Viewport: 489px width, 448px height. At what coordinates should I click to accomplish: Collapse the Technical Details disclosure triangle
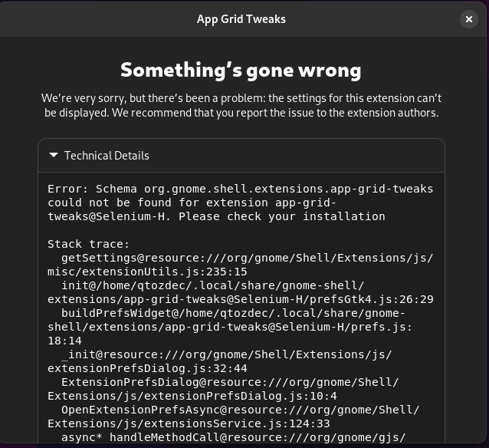pyautogui.click(x=53, y=156)
